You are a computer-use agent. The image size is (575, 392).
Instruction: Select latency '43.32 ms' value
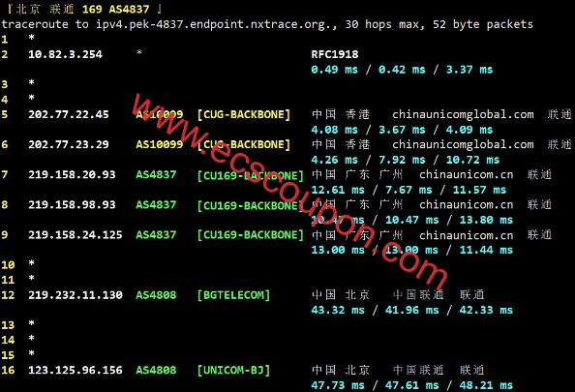pos(338,311)
